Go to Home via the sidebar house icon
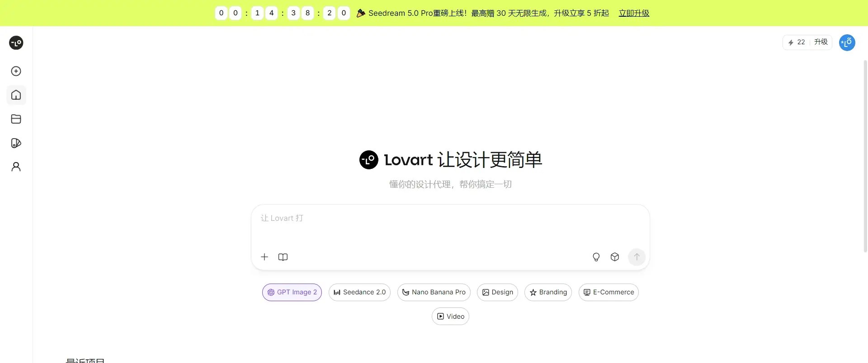Viewport: 868px width, 363px height. pyautogui.click(x=16, y=95)
